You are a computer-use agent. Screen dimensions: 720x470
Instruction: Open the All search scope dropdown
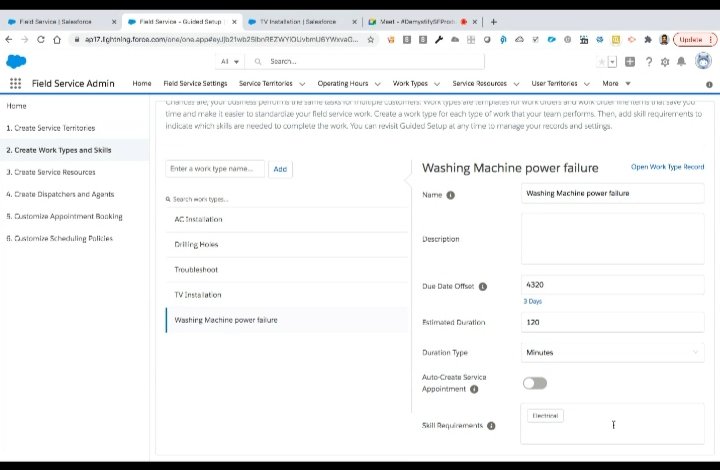(230, 62)
